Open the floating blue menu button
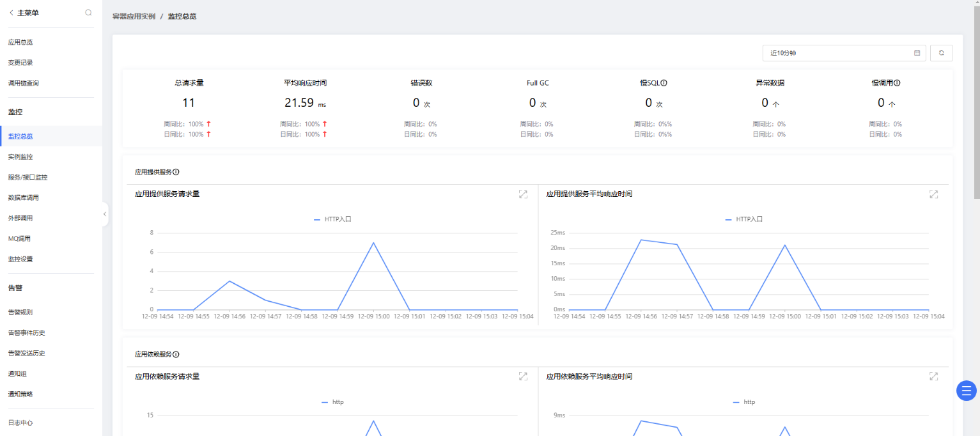This screenshot has height=436, width=980. point(967,391)
